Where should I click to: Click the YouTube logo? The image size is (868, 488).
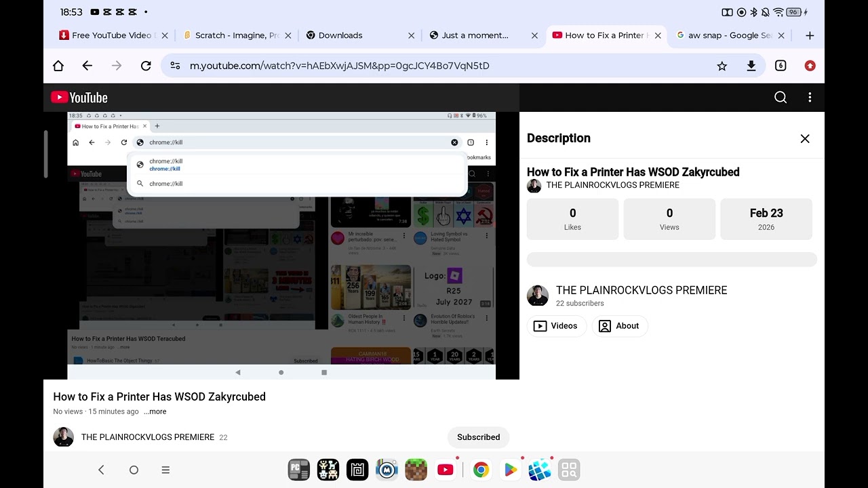pyautogui.click(x=79, y=98)
